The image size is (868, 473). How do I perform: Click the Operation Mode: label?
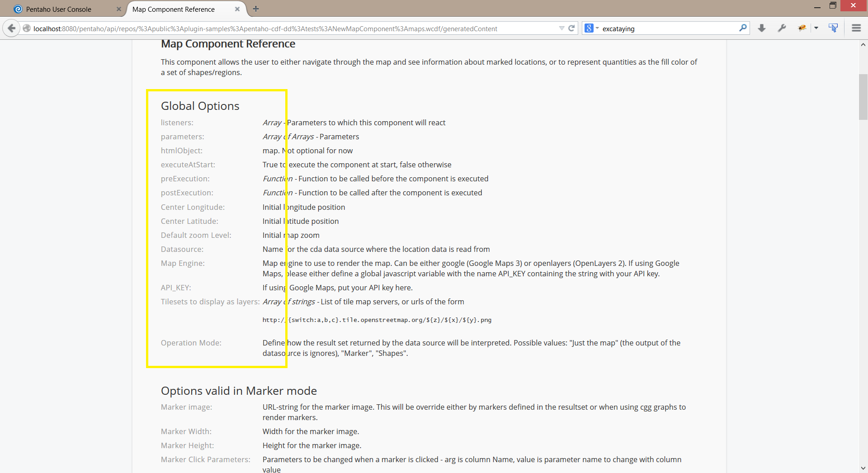[191, 343]
